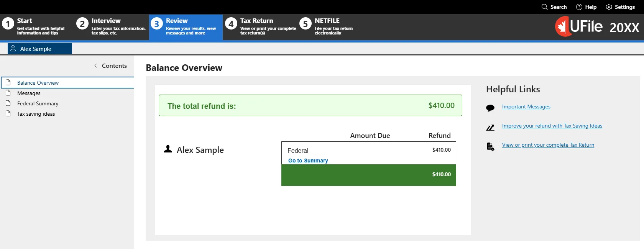Click the Search magnifier icon
644x249 pixels.
click(544, 7)
